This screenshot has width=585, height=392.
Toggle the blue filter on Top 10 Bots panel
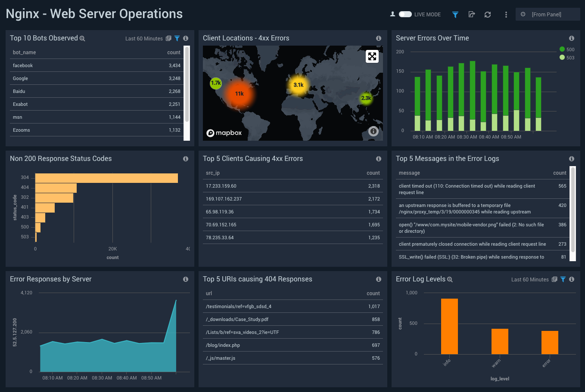click(x=177, y=38)
